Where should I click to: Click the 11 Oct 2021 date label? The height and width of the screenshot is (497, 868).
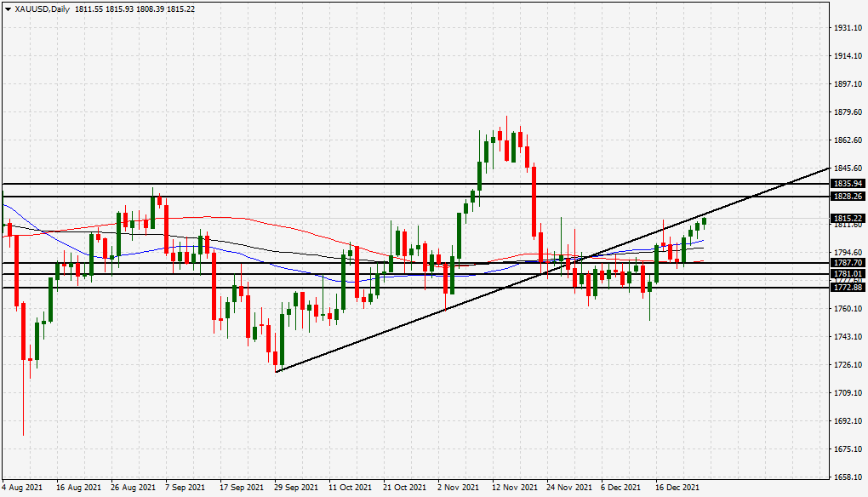tap(350, 488)
